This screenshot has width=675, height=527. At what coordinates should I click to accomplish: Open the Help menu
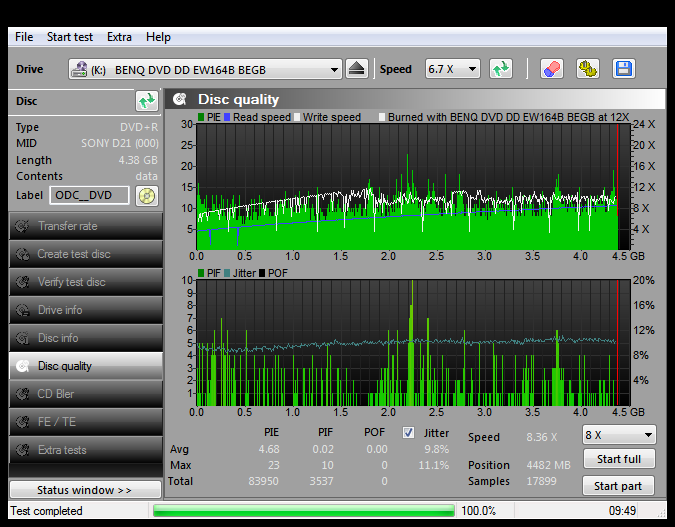pyautogui.click(x=158, y=37)
